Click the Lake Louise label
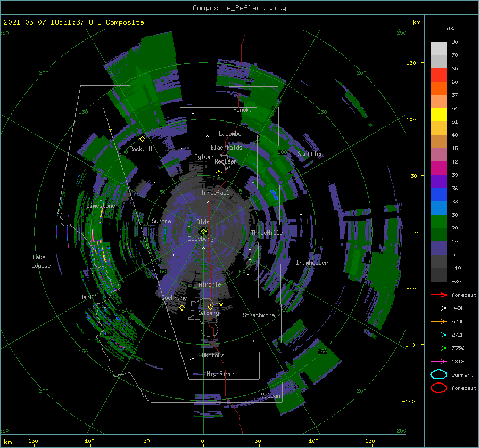This screenshot has height=448, width=479. [41, 262]
